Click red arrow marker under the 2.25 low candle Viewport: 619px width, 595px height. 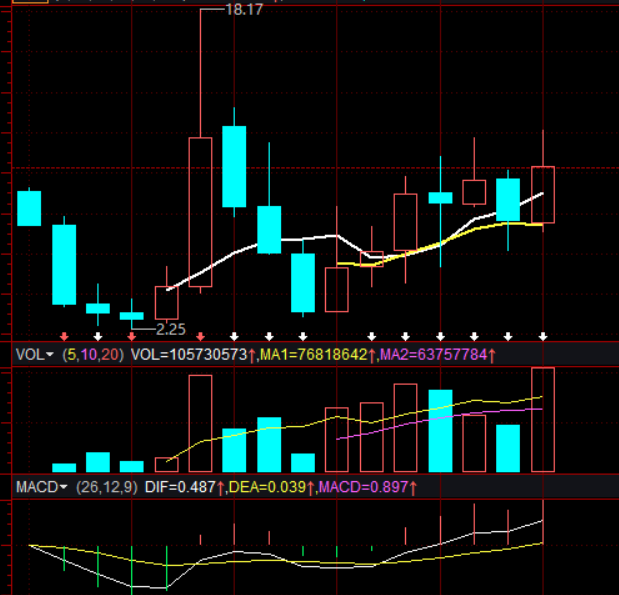[x=132, y=336]
